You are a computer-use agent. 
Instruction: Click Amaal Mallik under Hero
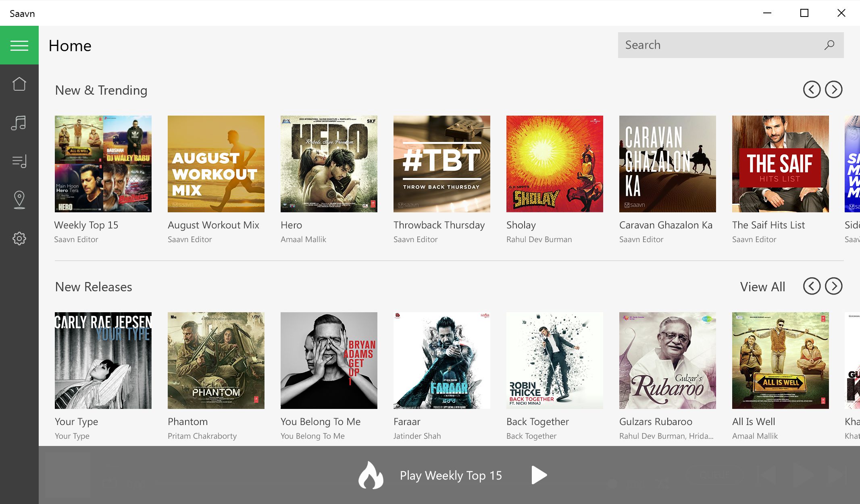tap(303, 239)
